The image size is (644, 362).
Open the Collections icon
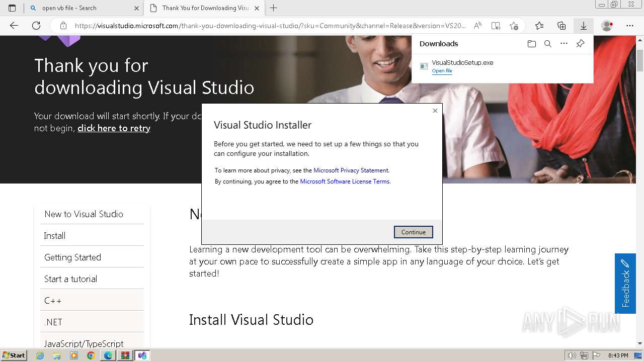pos(561,26)
